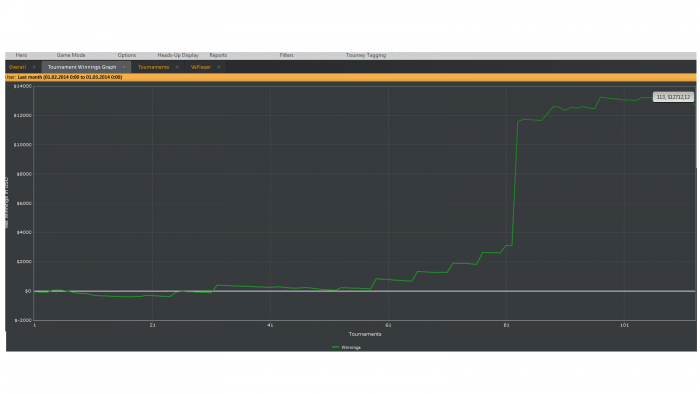Switch to the Tournaments tab
The image size is (700, 394).
point(154,67)
